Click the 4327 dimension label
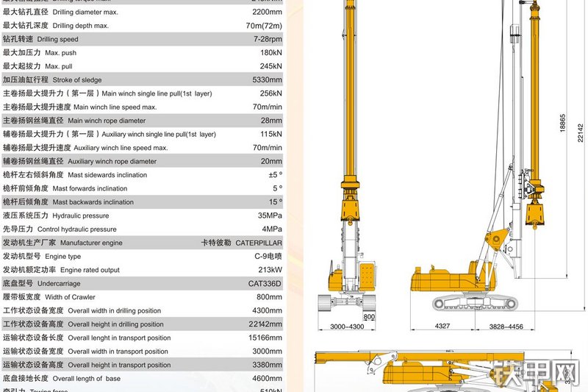Screen dimensions: 588x392 [x=442, y=326]
